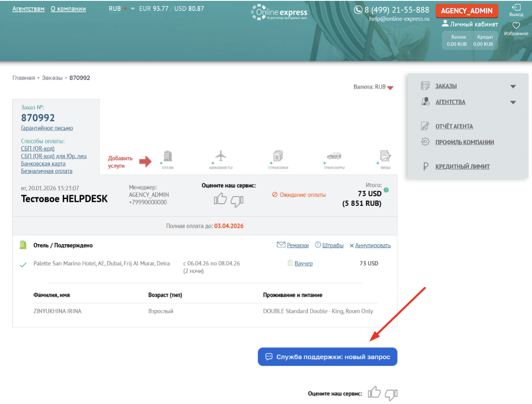Image resolution: width=532 pixels, height=404 pixels.
Task: Click Служба поддержки: новый запрос button
Action: (328, 357)
